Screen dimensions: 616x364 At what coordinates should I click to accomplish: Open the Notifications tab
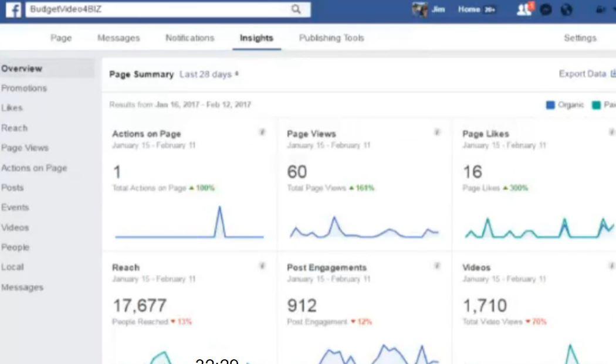tap(189, 38)
